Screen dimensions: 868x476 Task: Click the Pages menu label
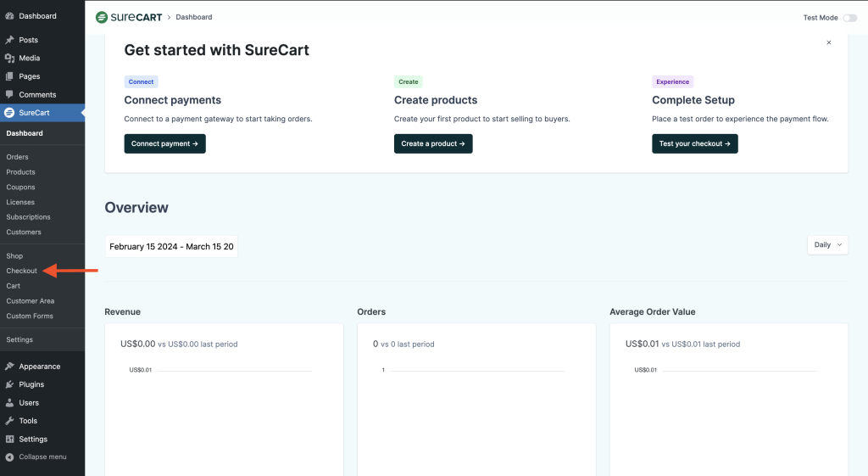click(x=30, y=76)
